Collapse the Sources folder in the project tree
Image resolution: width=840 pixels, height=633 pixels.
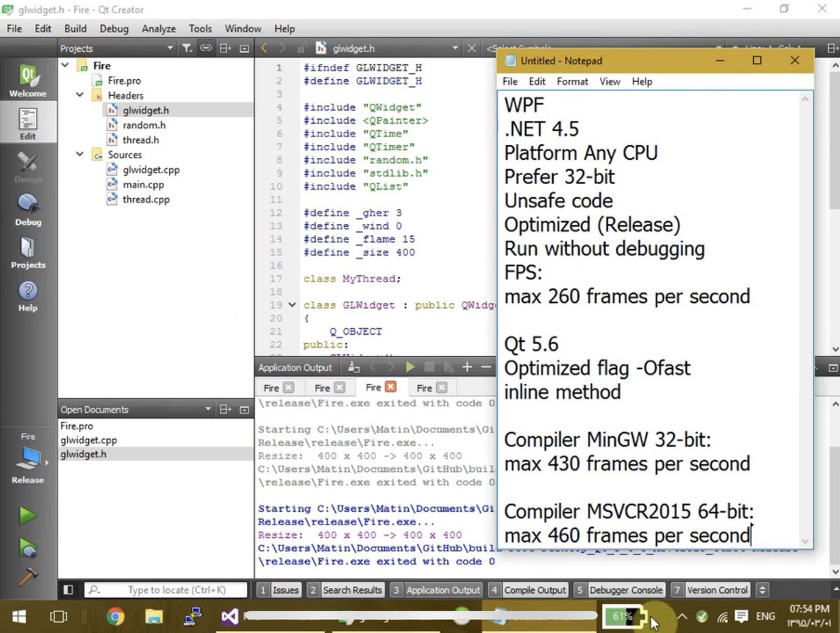[x=79, y=154]
